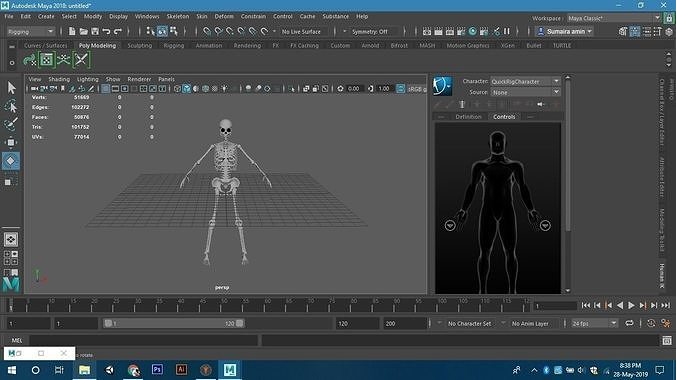Click the animation end time 200 field
This screenshot has height=380, width=676.
(405, 323)
